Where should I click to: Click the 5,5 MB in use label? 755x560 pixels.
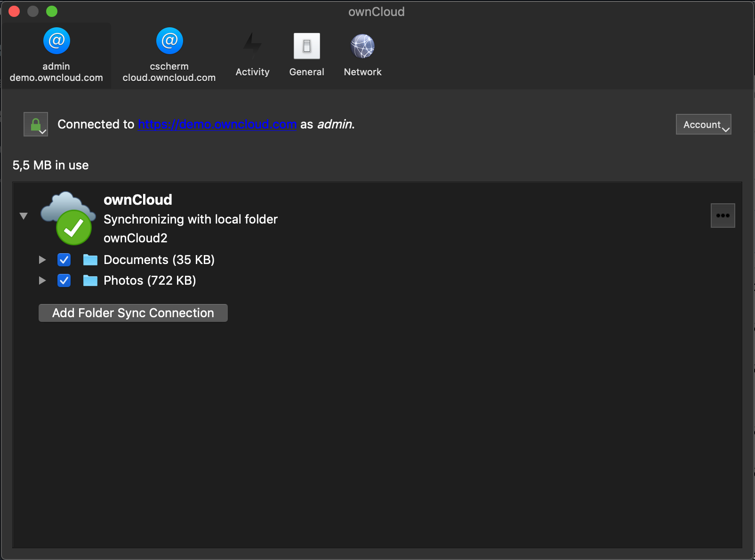(50, 165)
